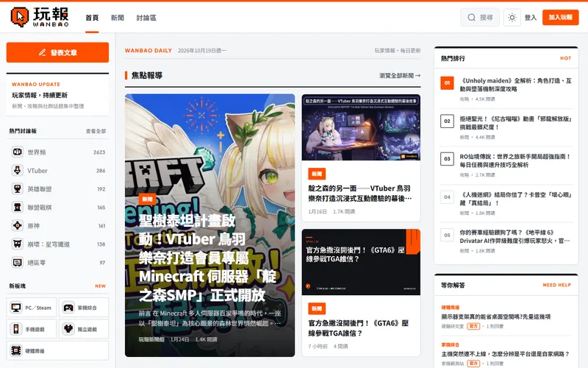Open RO仙境傳說 新手開局 ranking article
Screen dimensions: 588x368
pos(515,160)
